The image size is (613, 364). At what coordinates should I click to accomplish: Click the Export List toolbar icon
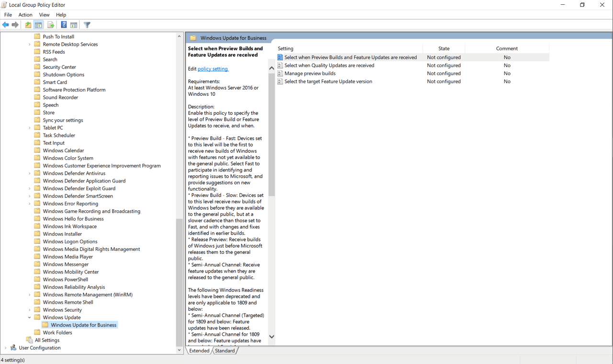coord(51,25)
